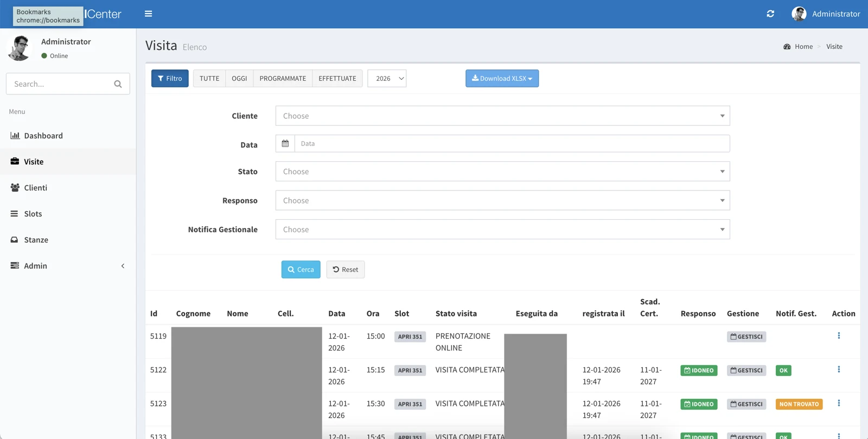Go to Visite in the sidebar
The image size is (868, 439).
[x=68, y=162]
